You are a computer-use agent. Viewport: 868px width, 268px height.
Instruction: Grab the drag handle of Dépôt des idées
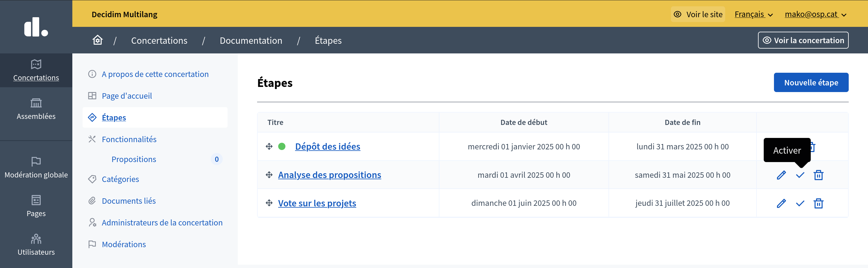269,146
